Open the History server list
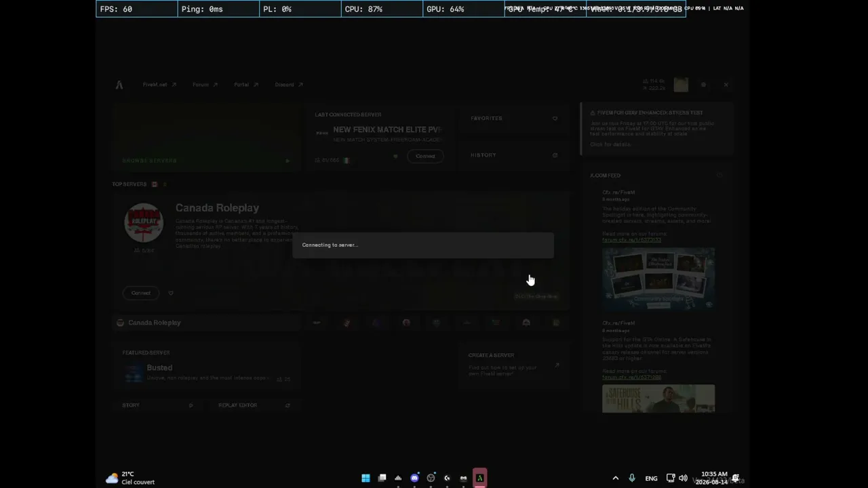 (x=514, y=155)
